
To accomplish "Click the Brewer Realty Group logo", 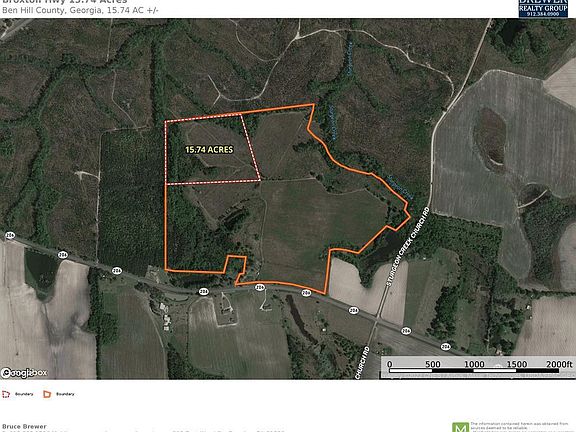I will point(543,8).
